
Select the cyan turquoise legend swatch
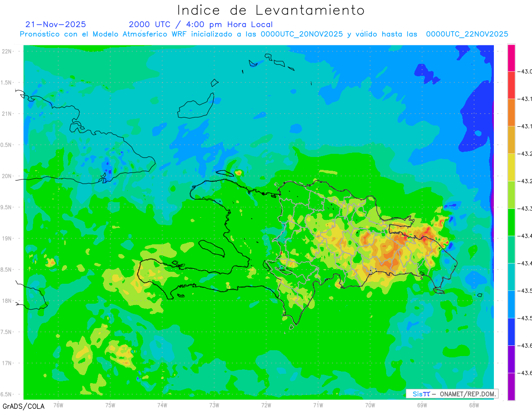tap(511, 277)
